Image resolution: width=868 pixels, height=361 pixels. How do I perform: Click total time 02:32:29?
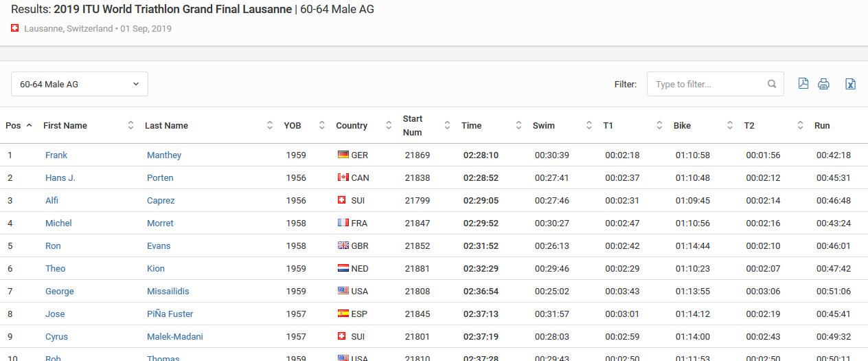pos(481,268)
